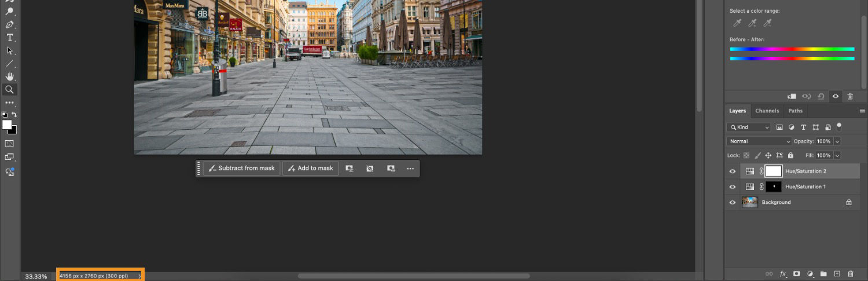The image size is (868, 281).
Task: Grab the contextual task bar drag handle
Action: point(199,169)
